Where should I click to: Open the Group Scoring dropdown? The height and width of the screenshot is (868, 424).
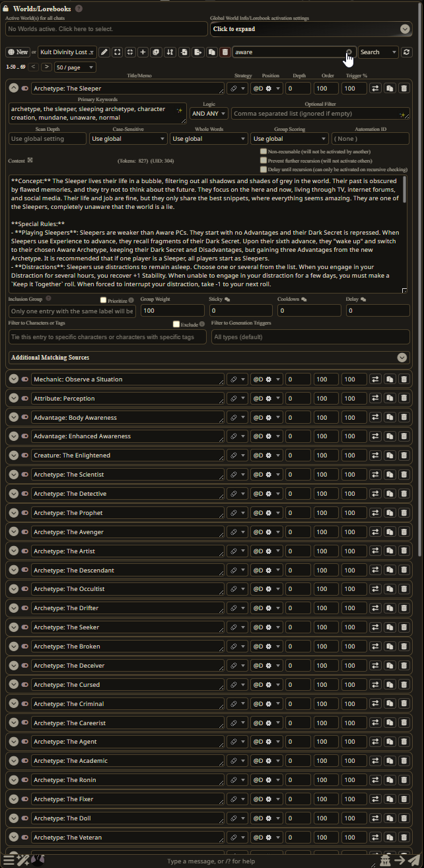click(289, 139)
